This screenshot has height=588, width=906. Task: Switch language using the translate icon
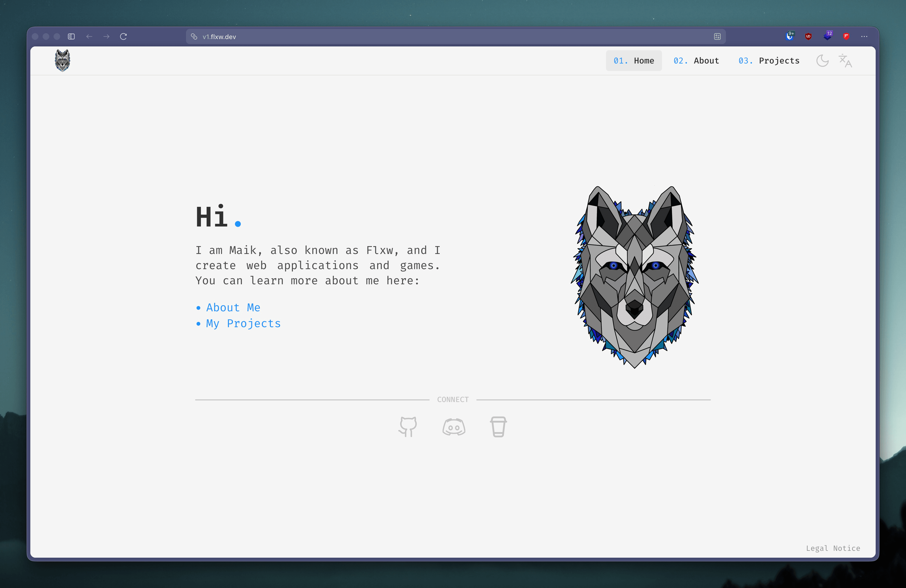pyautogui.click(x=845, y=60)
